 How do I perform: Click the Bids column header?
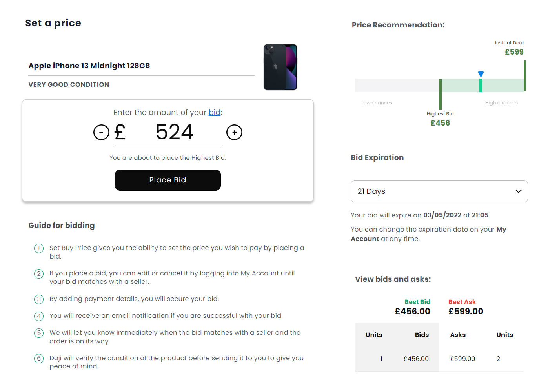coord(422,335)
